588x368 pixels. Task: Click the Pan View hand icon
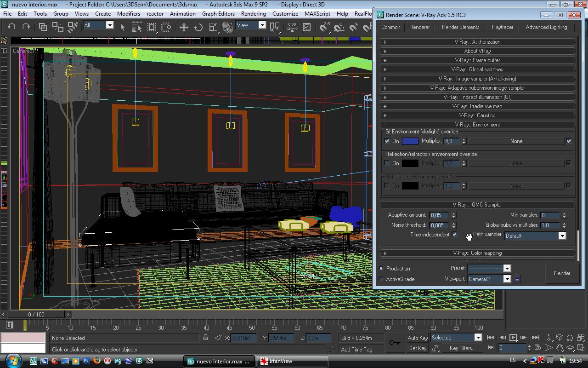tap(559, 348)
